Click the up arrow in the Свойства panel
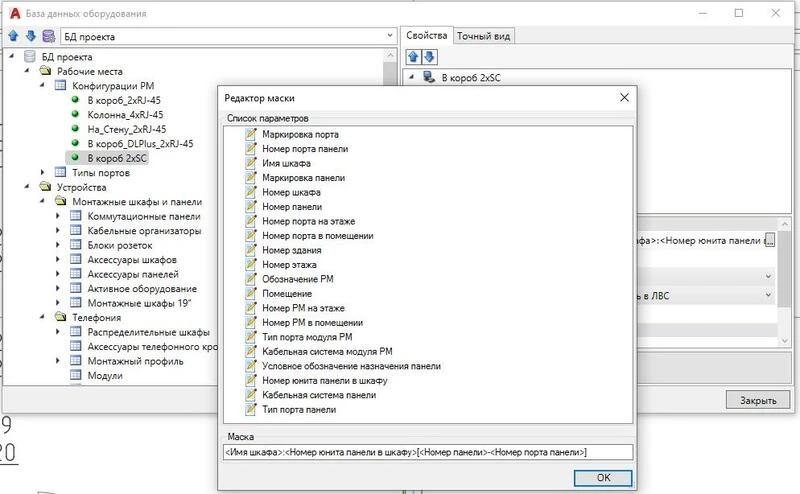Screen dimensions: 800x494 tap(415, 57)
